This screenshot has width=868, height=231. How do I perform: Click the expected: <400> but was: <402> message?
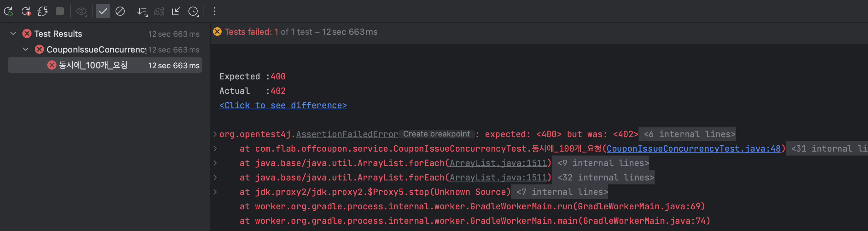tap(561, 134)
